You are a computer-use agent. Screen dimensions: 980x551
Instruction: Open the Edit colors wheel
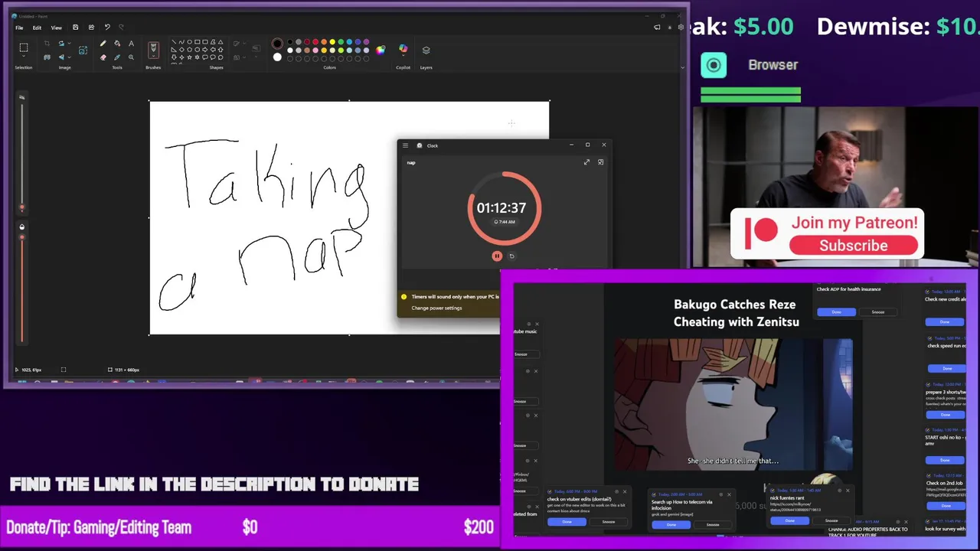pos(380,50)
